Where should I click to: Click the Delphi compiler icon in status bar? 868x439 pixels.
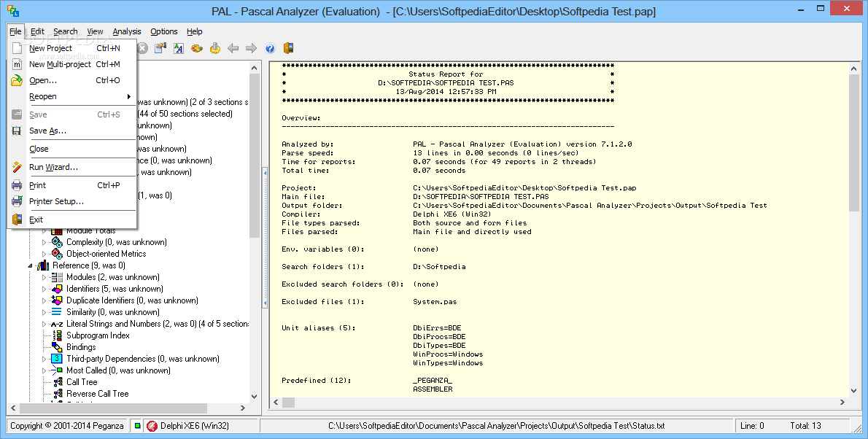(x=152, y=426)
